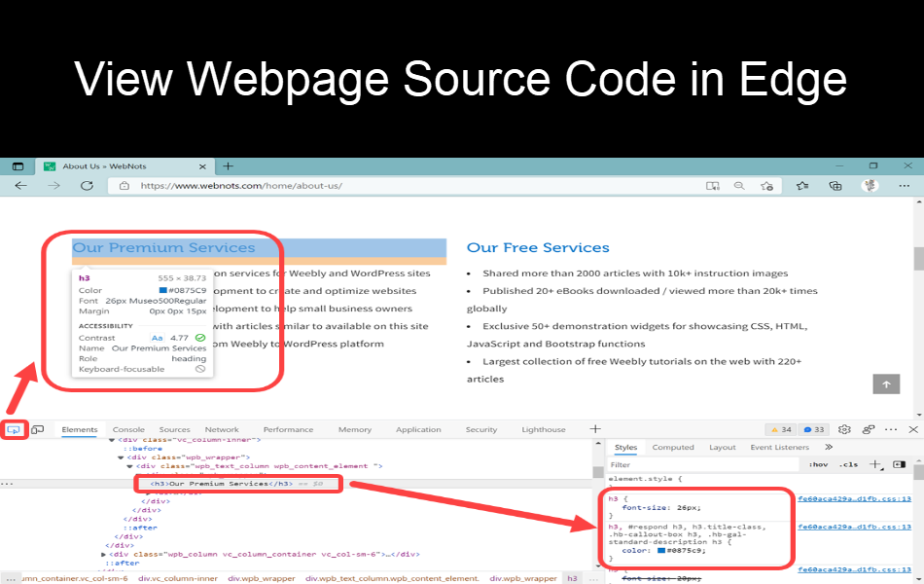Expand the wpb_column vc_col-sm-6 div node

coord(105,554)
